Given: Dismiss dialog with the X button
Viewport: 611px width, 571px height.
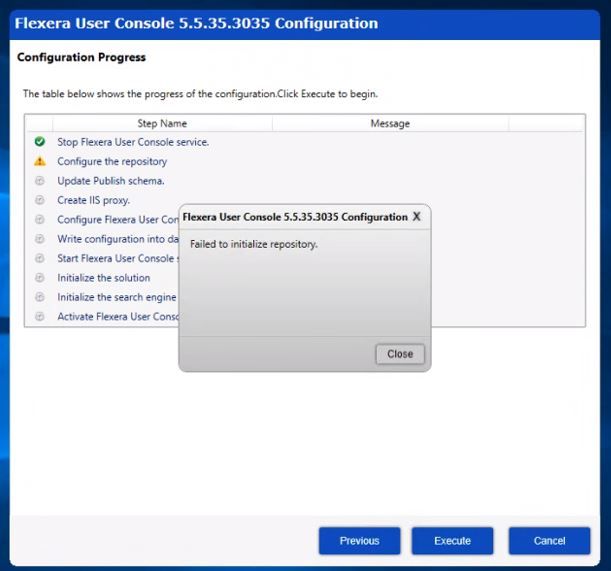Looking at the screenshot, I should tap(417, 217).
